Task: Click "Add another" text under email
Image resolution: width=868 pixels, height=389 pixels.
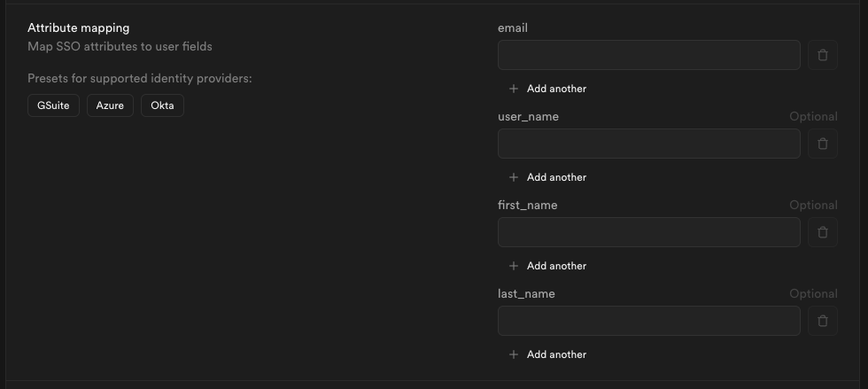Action: click(556, 89)
